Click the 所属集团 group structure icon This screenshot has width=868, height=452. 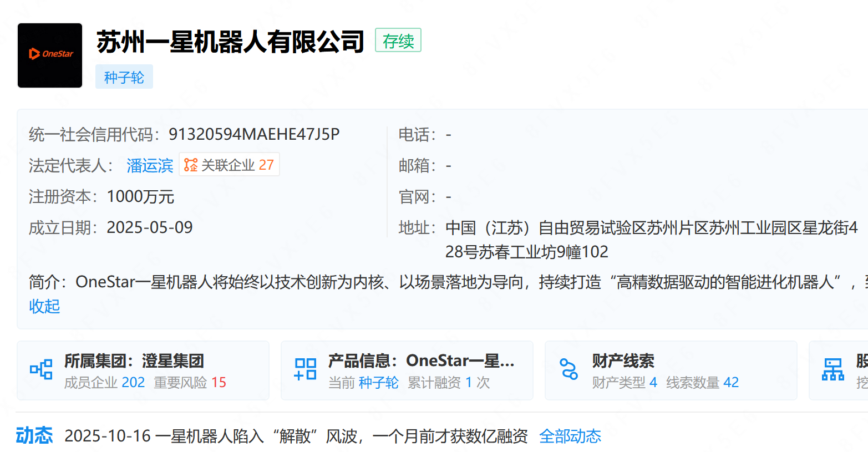pyautogui.click(x=41, y=369)
